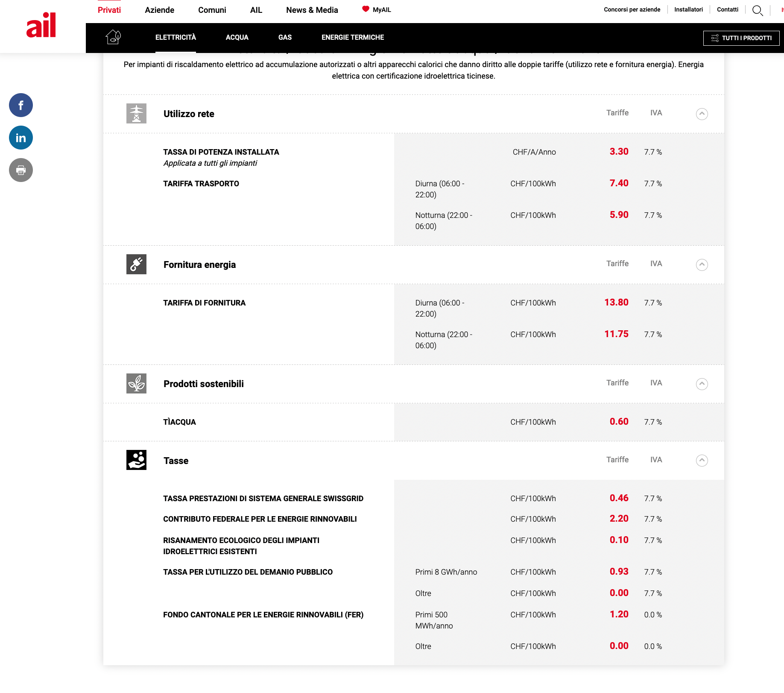784x693 pixels.
Task: Open the Acqua menu item
Action: 237,38
